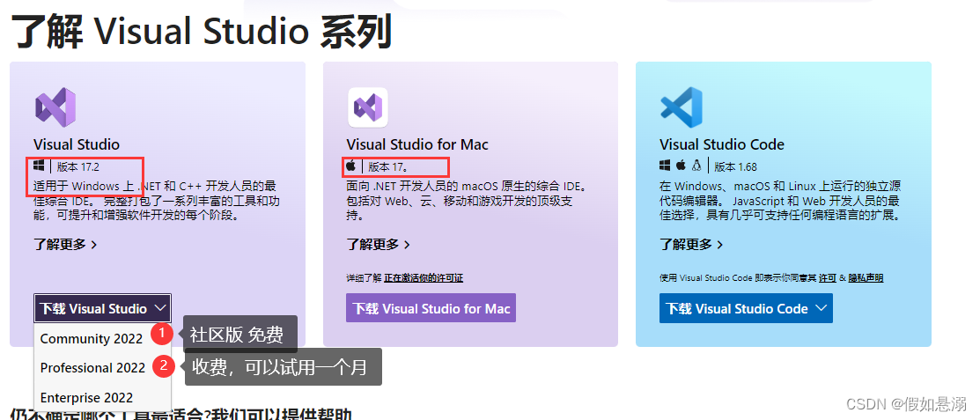Click the Apple icon under Visual Studio for Mac

tap(352, 166)
